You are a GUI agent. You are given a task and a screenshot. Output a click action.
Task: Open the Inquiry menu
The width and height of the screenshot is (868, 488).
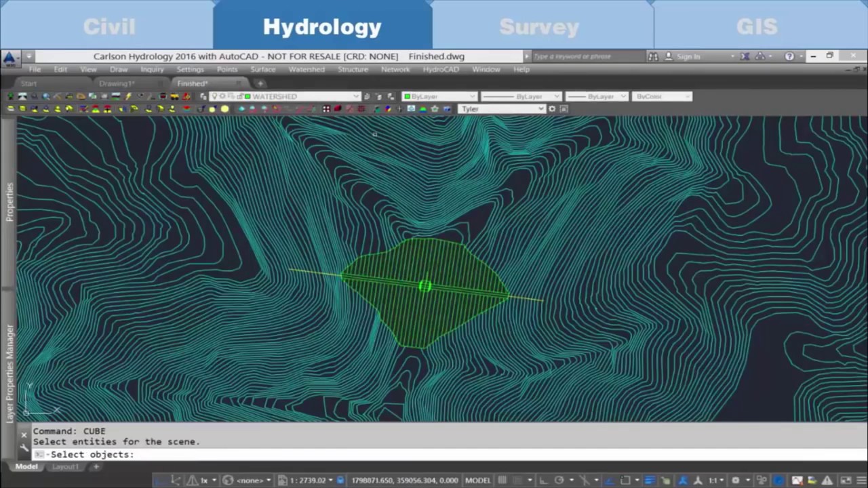[x=152, y=69]
